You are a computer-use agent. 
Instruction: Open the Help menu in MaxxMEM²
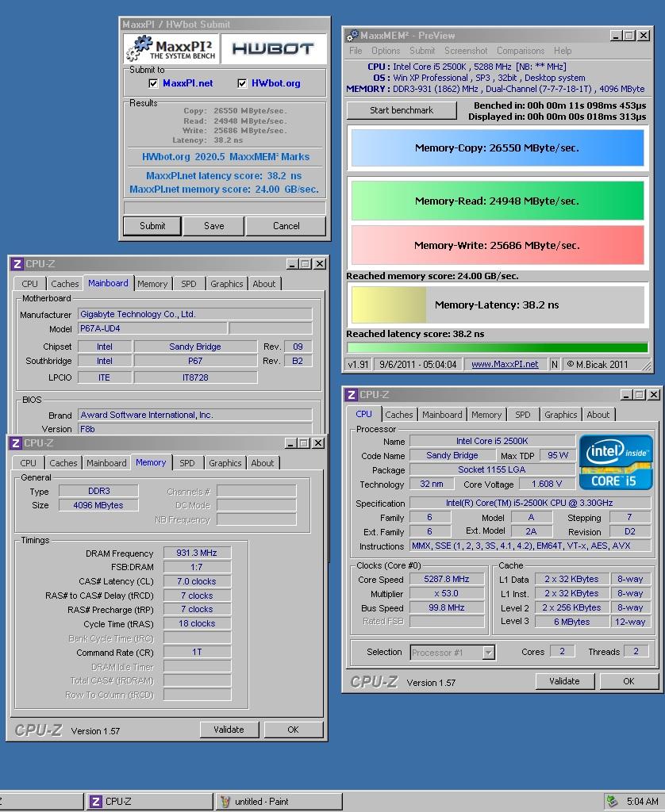[x=563, y=51]
